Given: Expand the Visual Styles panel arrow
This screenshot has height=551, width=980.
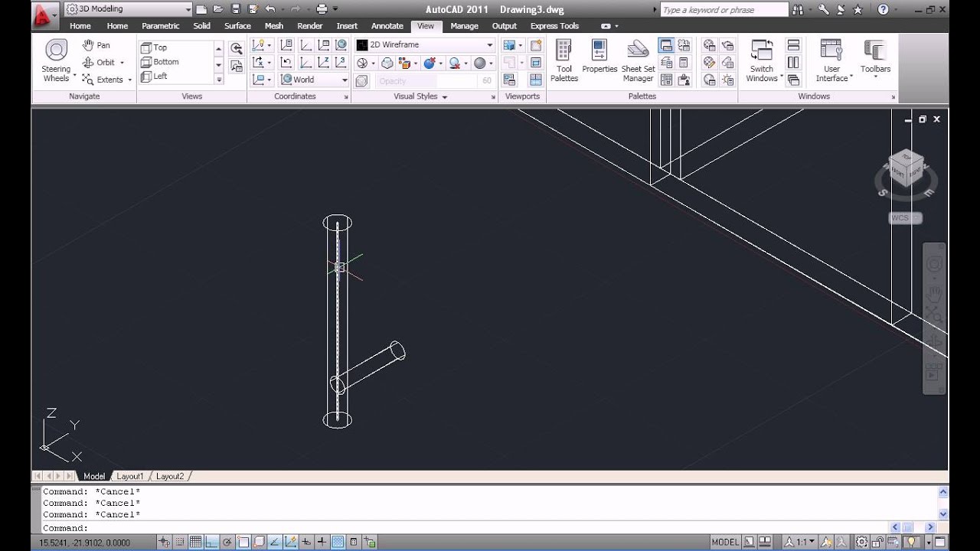Looking at the screenshot, I should point(444,97).
